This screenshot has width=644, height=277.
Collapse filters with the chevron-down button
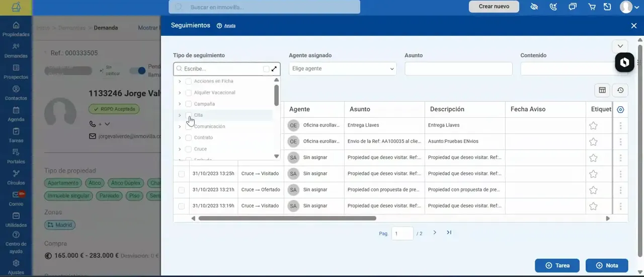click(620, 46)
